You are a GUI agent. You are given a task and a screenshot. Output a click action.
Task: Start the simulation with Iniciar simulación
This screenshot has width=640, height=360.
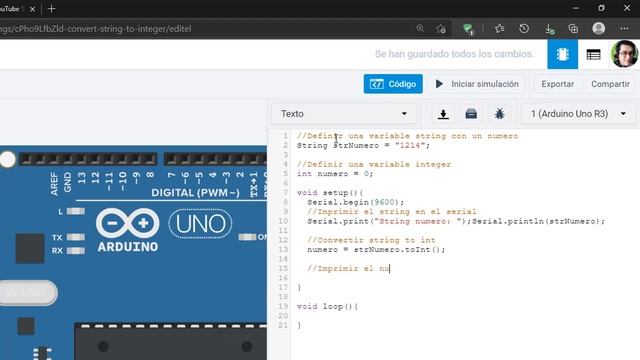pyautogui.click(x=477, y=84)
